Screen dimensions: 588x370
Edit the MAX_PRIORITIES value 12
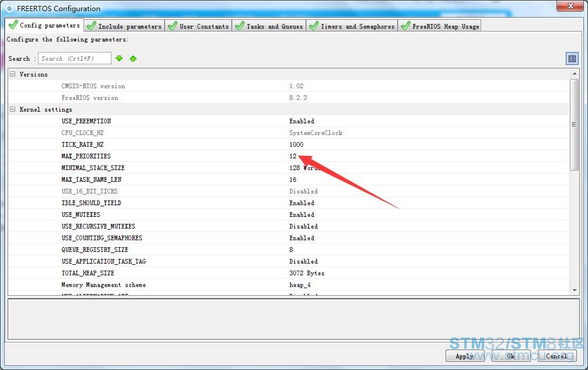click(x=293, y=155)
